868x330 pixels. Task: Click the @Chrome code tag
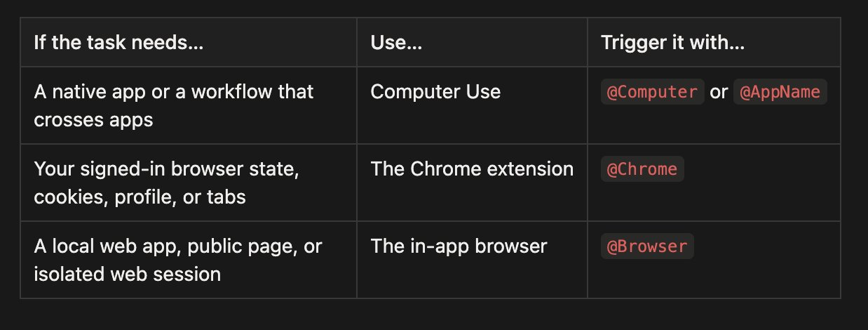click(x=642, y=169)
